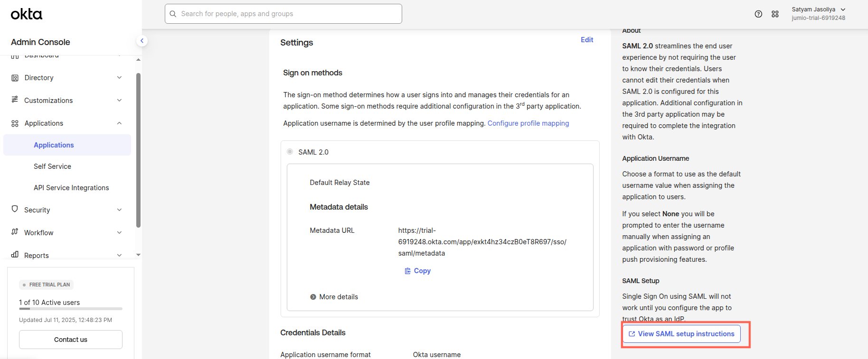Open Self Service menu item
The image size is (868, 359).
tap(52, 166)
